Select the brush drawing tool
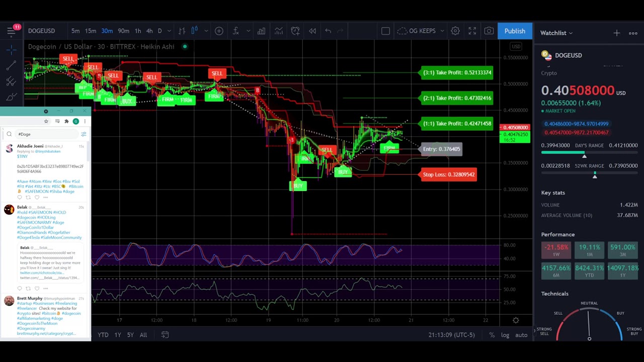The width and height of the screenshot is (644, 362). point(11,97)
